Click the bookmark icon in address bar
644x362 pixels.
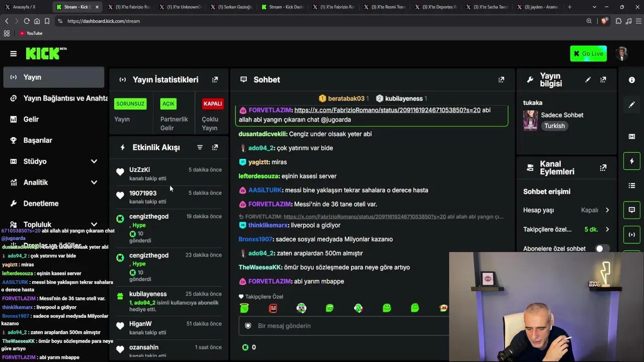pos(47,21)
